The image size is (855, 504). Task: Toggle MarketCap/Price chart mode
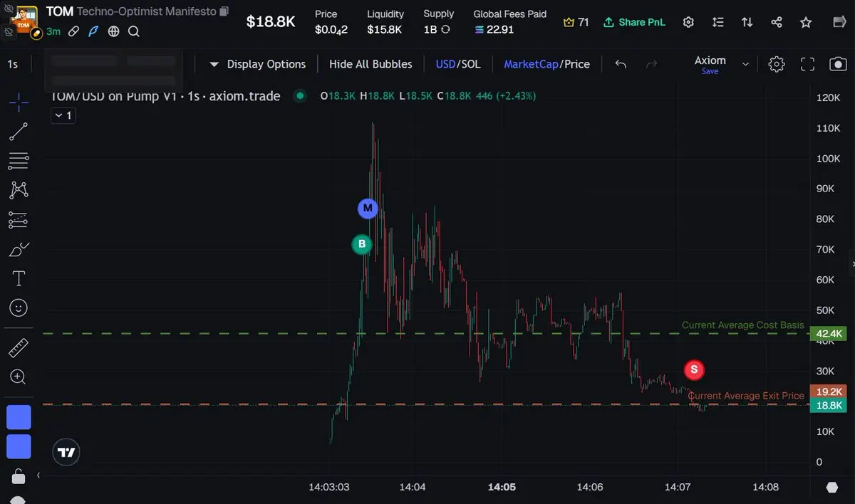(546, 64)
